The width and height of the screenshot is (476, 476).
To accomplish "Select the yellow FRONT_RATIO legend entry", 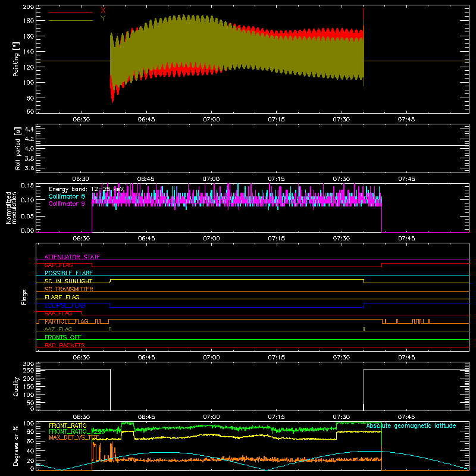I will pos(68,425).
